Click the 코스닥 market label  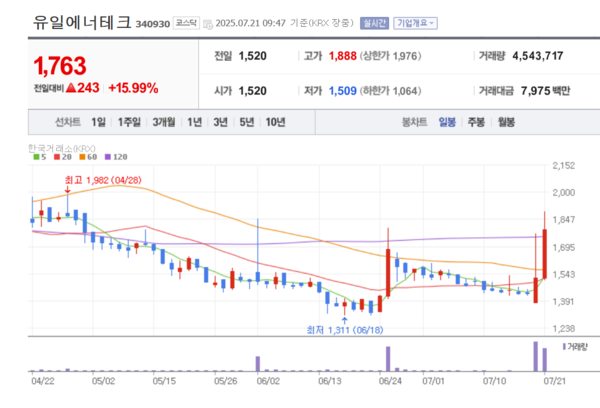186,23
